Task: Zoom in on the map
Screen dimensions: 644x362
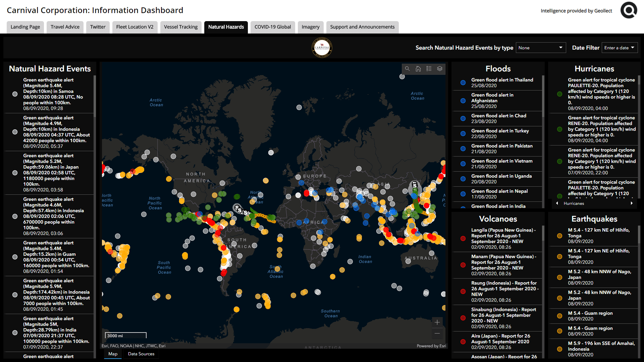Action: (437, 322)
